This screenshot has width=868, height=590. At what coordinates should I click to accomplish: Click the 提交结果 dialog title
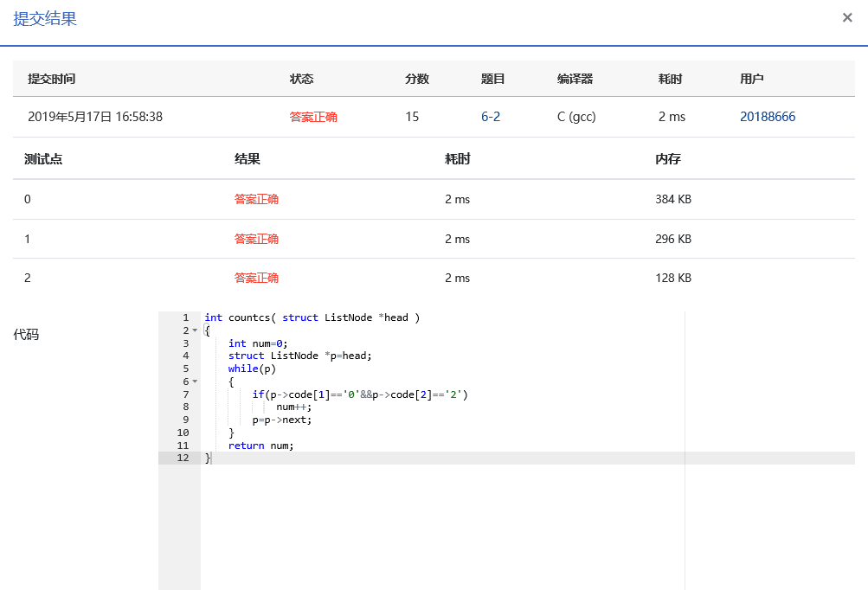point(45,19)
